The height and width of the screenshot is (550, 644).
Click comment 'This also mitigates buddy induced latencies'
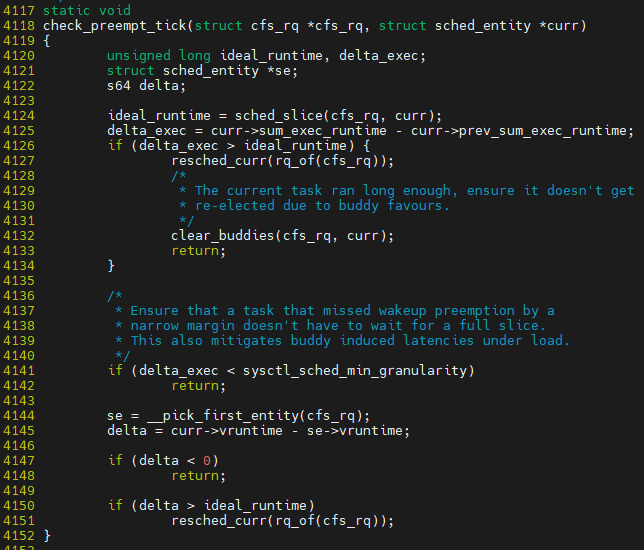[x=302, y=341]
